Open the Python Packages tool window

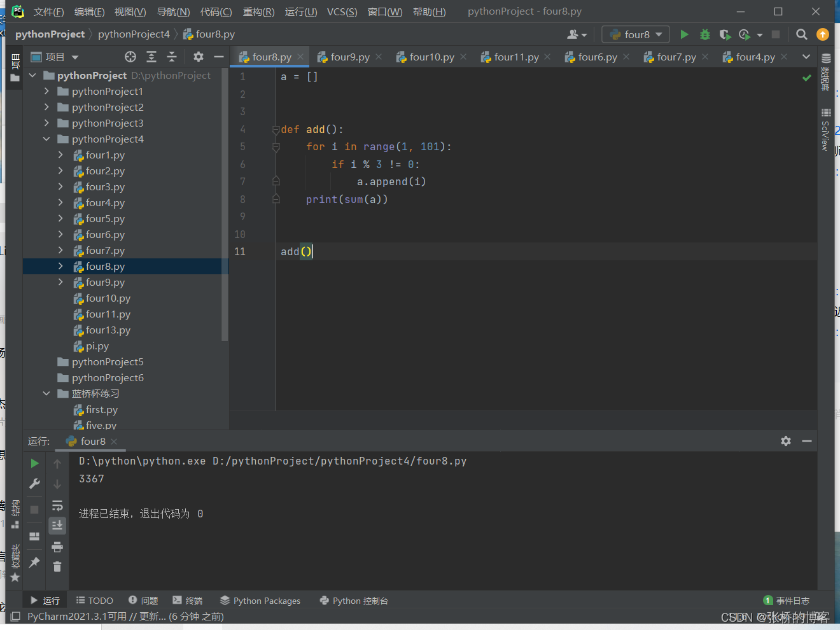260,600
